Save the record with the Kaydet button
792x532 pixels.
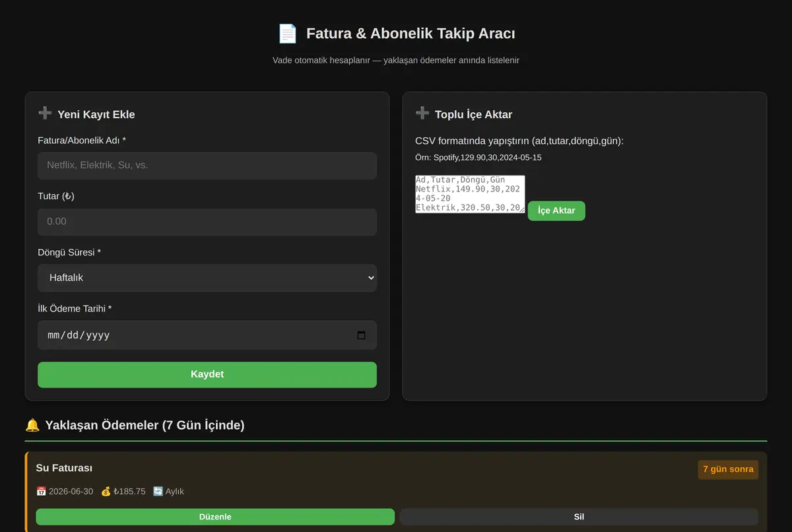point(207,374)
